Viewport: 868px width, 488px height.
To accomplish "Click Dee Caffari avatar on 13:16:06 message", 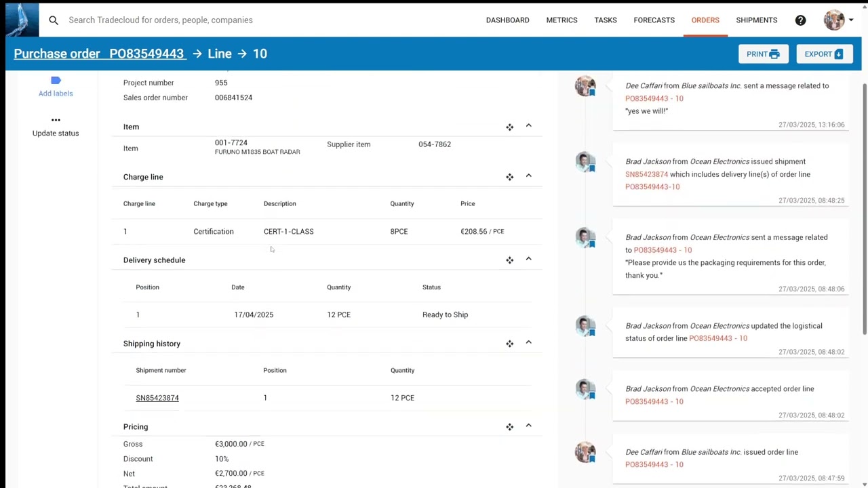I will click(x=585, y=86).
